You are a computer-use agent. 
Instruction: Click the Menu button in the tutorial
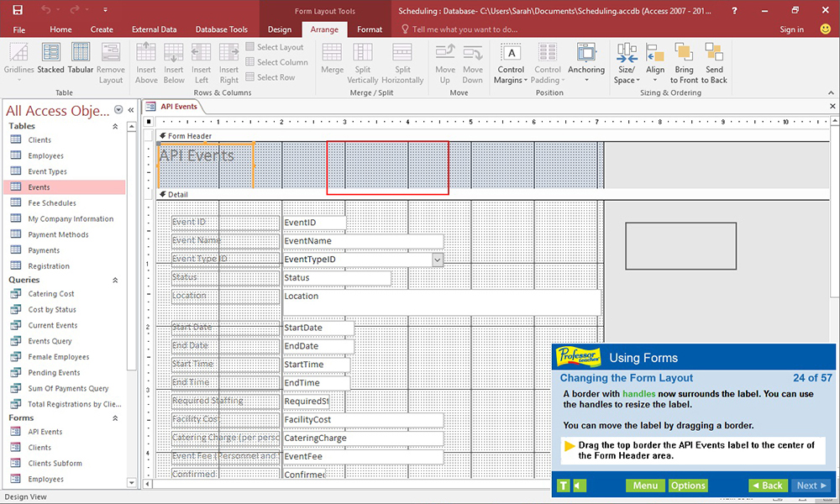coord(645,486)
